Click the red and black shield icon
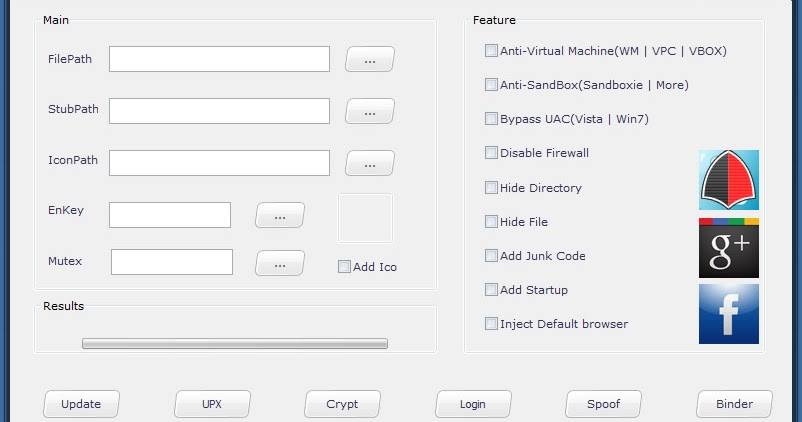 click(x=729, y=180)
